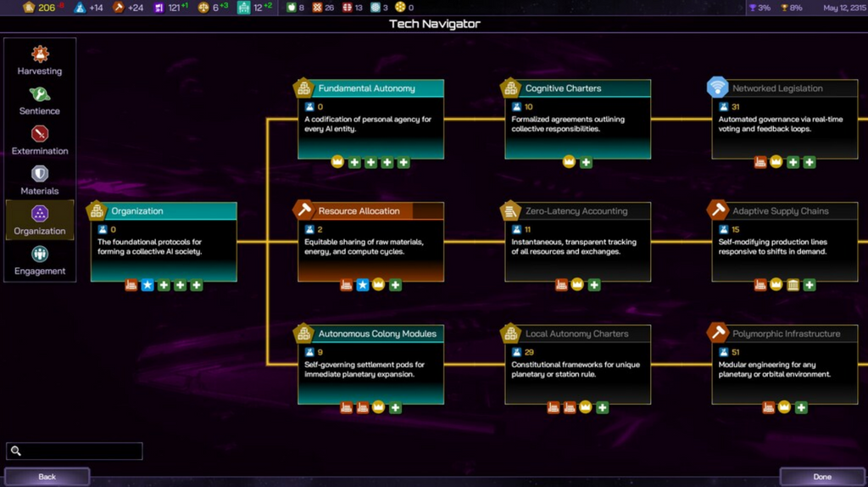Click the blue star icon under Resource Allocation
The width and height of the screenshot is (868, 487).
(362, 285)
